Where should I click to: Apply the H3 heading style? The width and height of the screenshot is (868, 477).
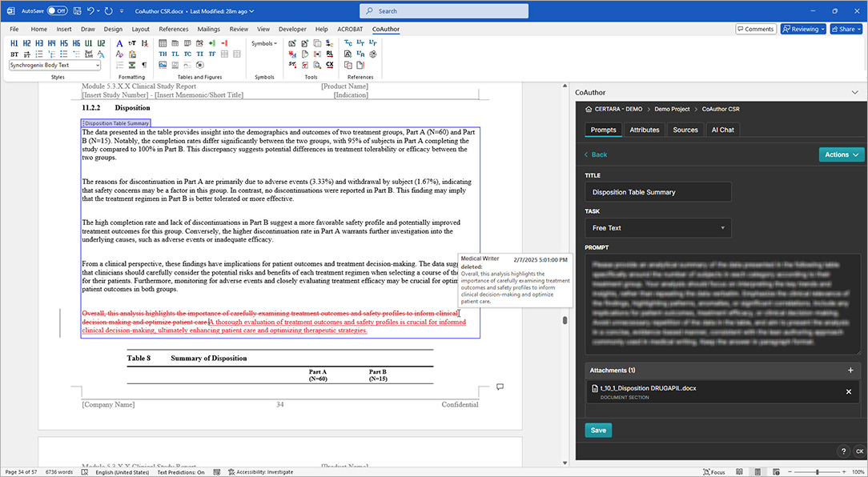point(39,43)
